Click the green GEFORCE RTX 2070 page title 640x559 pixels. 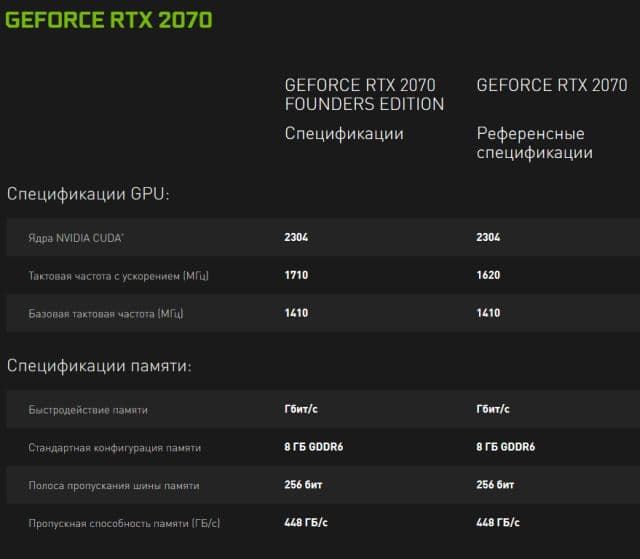[109, 19]
